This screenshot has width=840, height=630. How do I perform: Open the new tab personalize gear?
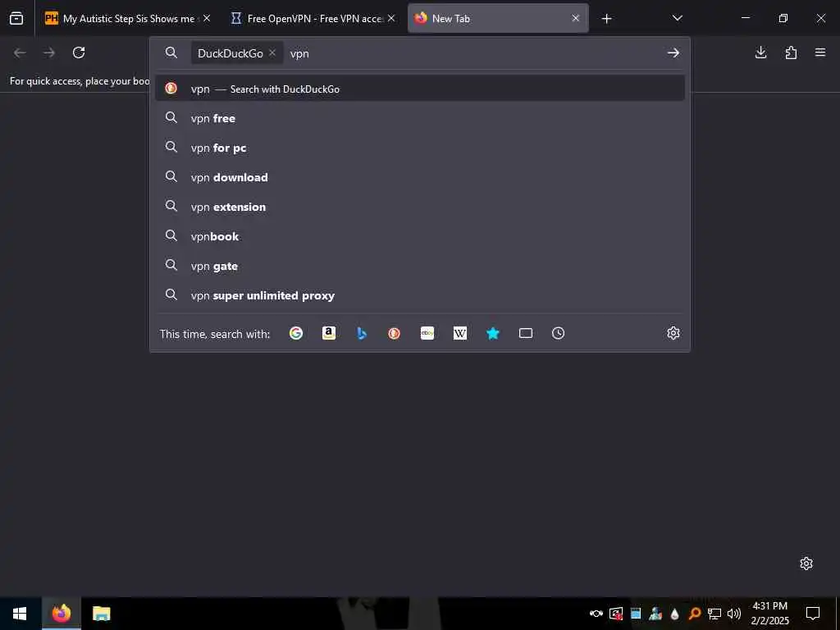tap(806, 564)
